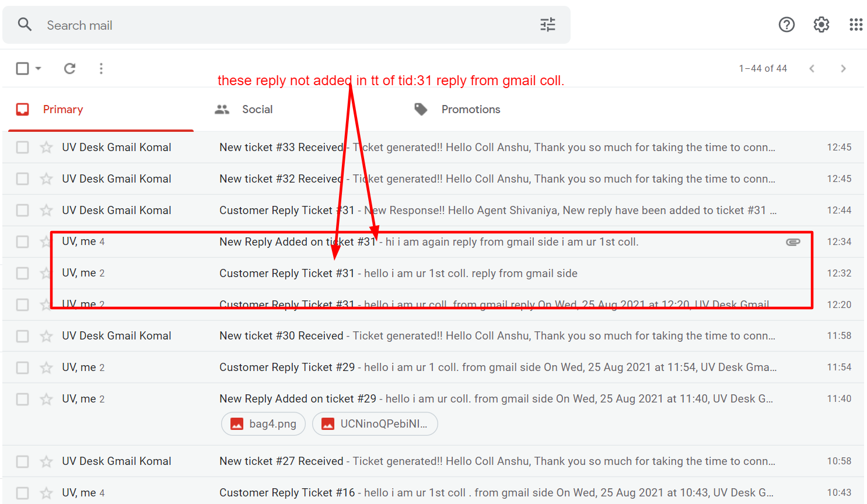The image size is (867, 504).
Task: Check the New Reply Added on ticket #31 email
Action: (x=22, y=242)
